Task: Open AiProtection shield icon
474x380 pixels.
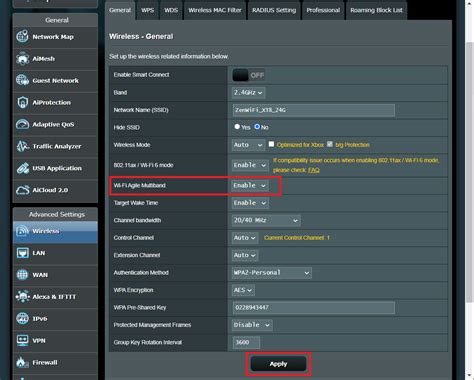Action: [22, 102]
